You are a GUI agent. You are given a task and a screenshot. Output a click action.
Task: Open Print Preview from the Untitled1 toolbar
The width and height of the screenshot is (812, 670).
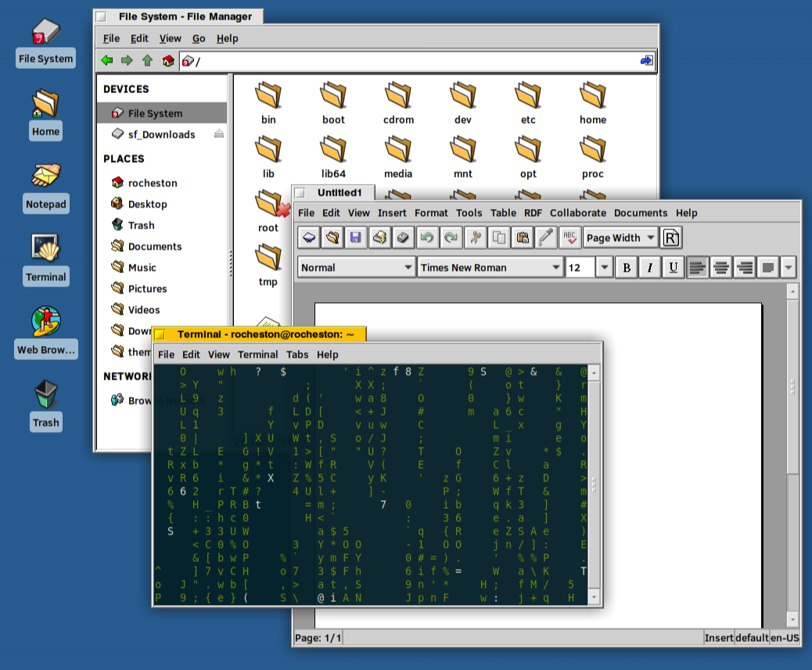(403, 238)
